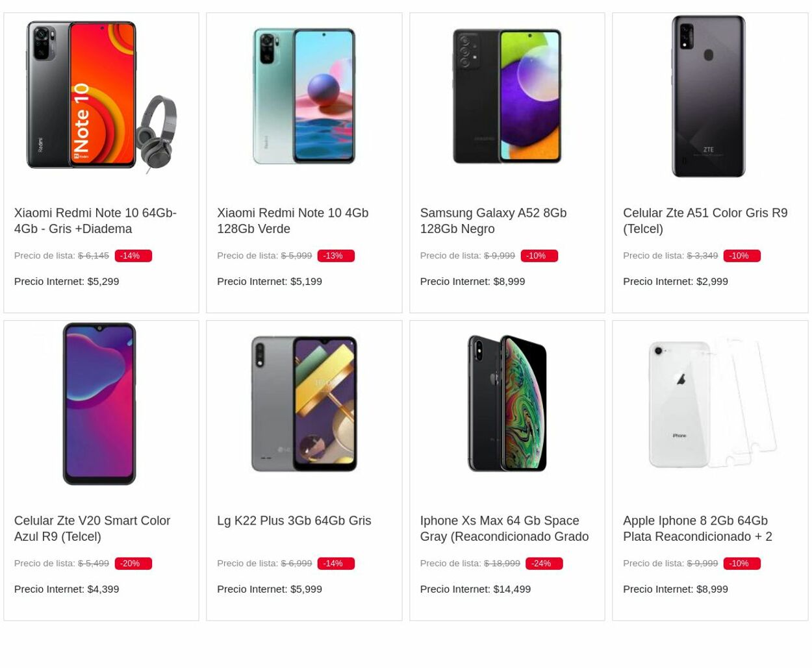Open the Apple Iphone 8 Plata product link
Viewport: 812px width, 668px height.
(697, 528)
